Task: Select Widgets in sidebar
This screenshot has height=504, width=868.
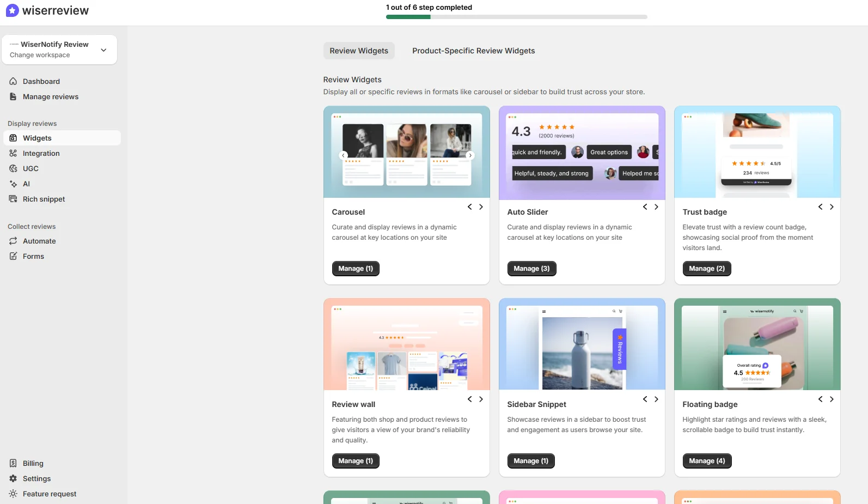Action: point(62,138)
